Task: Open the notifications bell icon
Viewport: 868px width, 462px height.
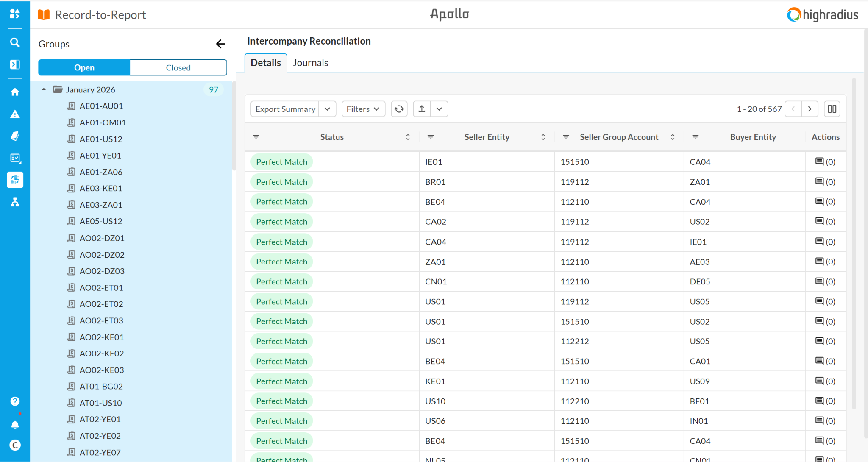Action: click(15, 425)
